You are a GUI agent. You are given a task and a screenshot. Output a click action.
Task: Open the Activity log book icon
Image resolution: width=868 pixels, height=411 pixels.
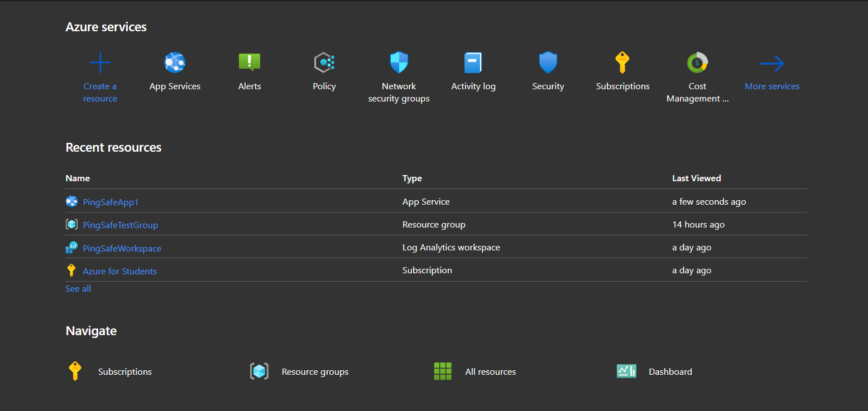(x=473, y=63)
